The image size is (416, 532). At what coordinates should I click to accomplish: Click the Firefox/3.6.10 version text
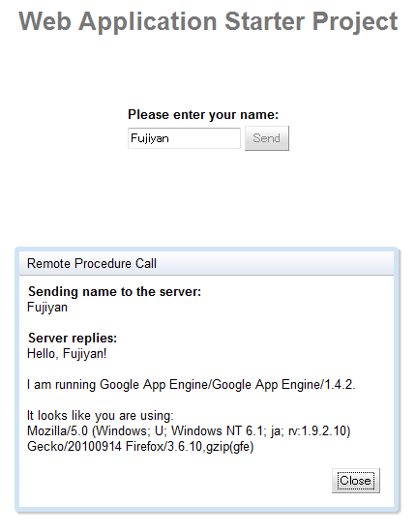coord(163,447)
